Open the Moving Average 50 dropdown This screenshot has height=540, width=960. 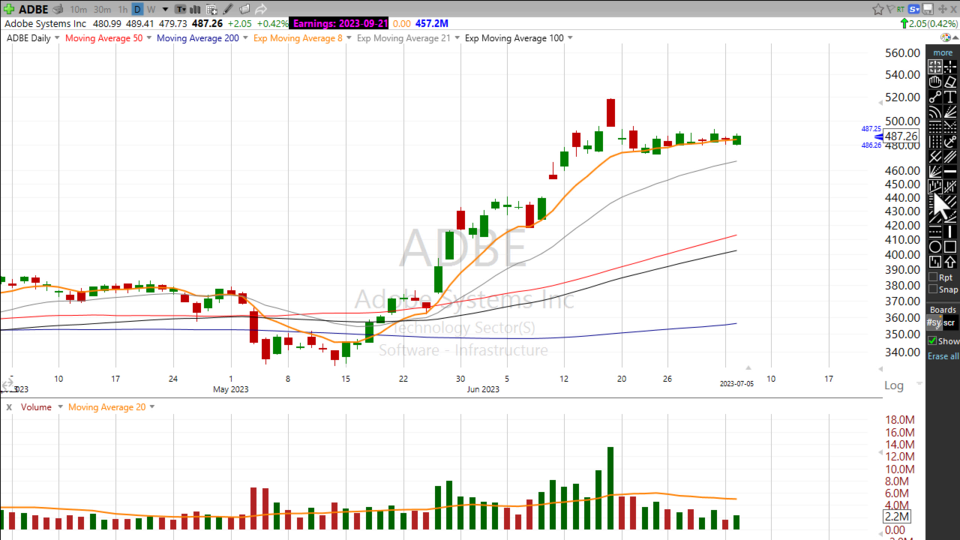coord(149,38)
